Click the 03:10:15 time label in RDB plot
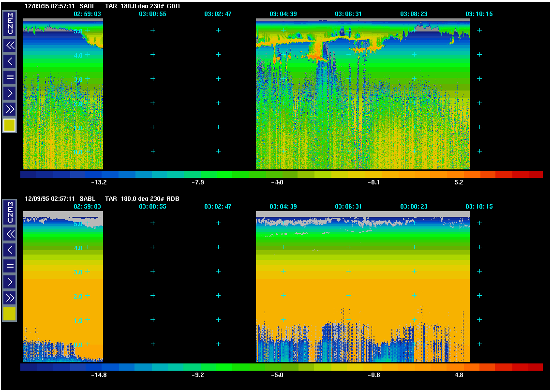 tap(479, 207)
